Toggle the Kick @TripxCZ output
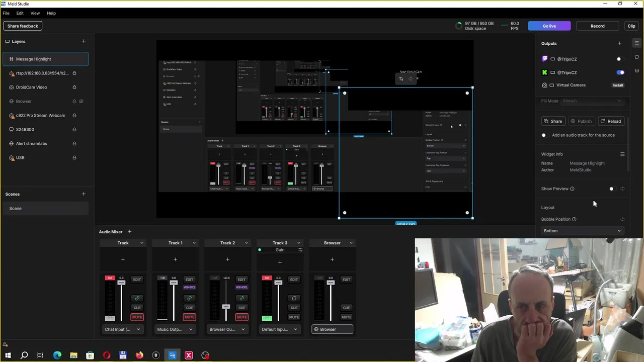This screenshot has width=644, height=362. point(620,72)
